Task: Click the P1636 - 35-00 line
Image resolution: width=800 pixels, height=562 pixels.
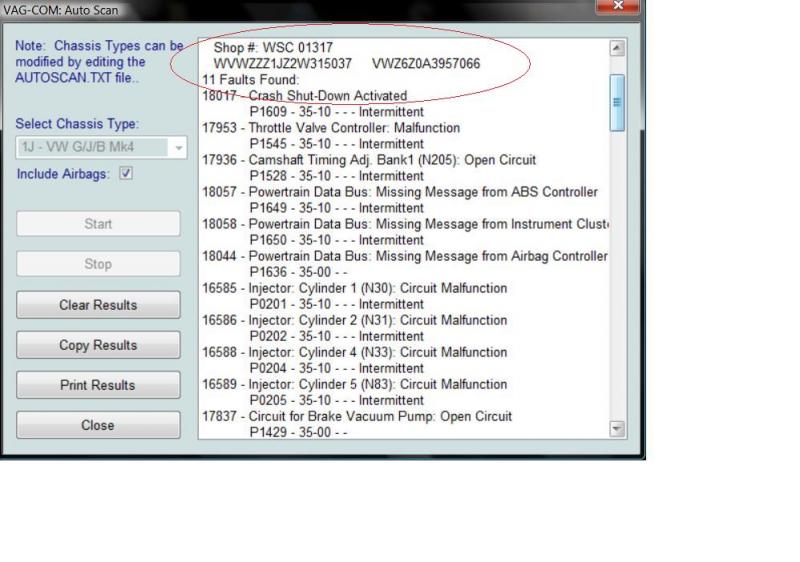Action: click(298, 272)
